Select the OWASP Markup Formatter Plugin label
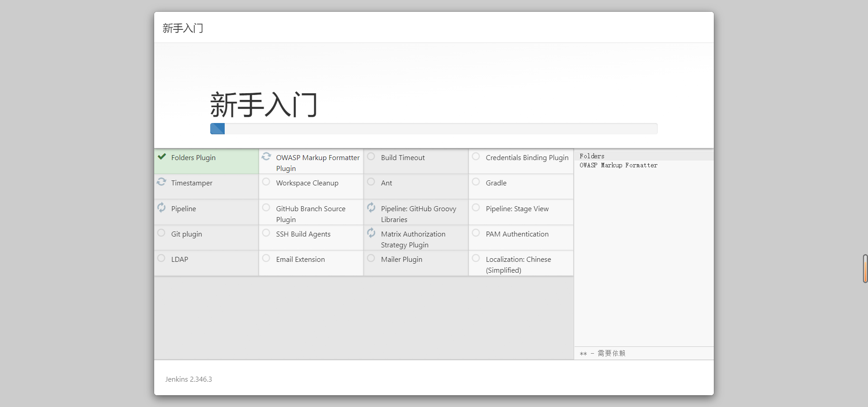Screen dimensions: 868x407 click(x=318, y=163)
